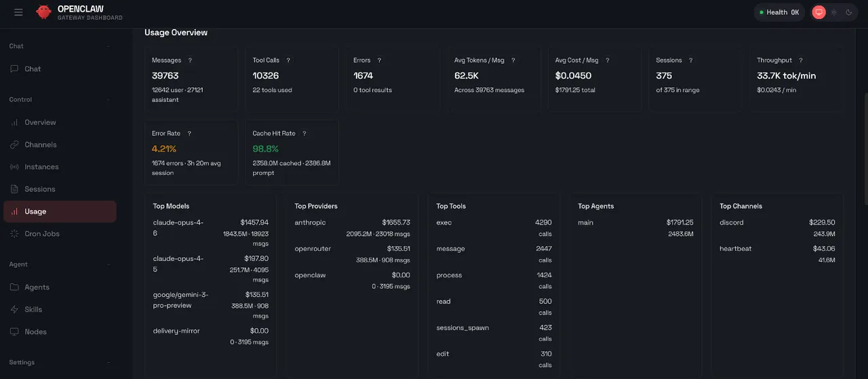Switch to light theme with sun icon
Viewport: 868px width, 379px height.
[x=833, y=12]
